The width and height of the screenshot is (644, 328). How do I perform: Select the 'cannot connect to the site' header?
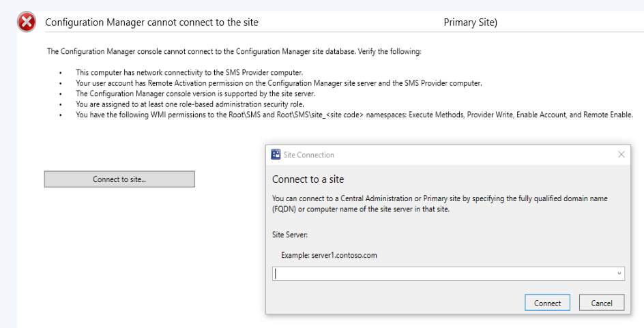point(151,23)
